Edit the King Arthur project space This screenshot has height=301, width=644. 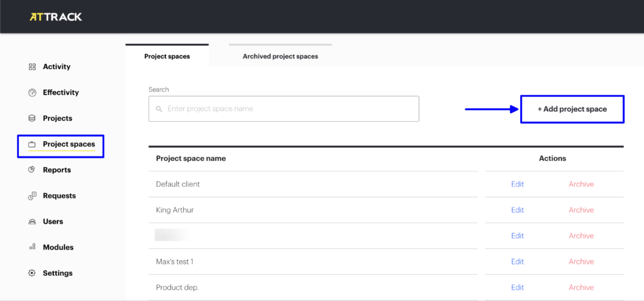tap(518, 211)
